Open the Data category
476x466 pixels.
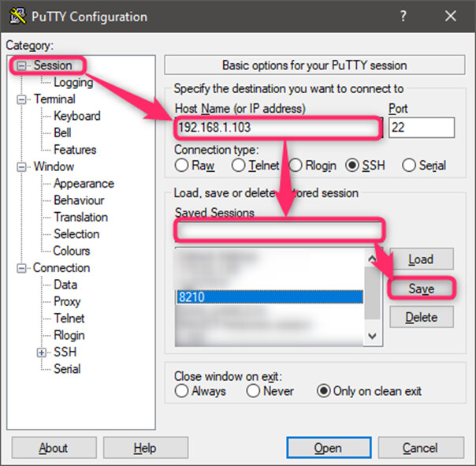[x=65, y=285]
